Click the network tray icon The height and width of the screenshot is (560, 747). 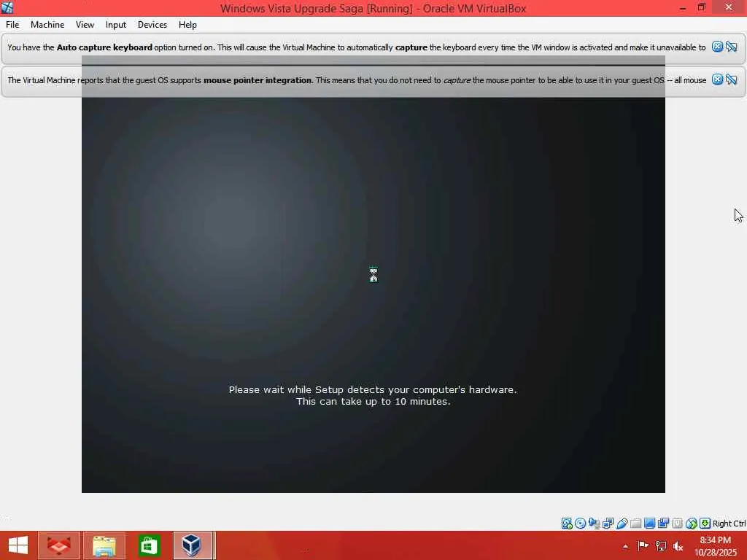click(x=660, y=545)
